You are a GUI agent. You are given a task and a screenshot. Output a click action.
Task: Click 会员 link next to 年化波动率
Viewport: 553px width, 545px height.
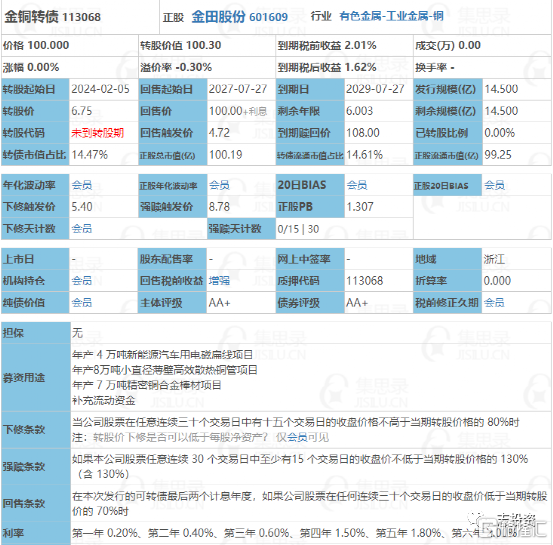(x=82, y=185)
